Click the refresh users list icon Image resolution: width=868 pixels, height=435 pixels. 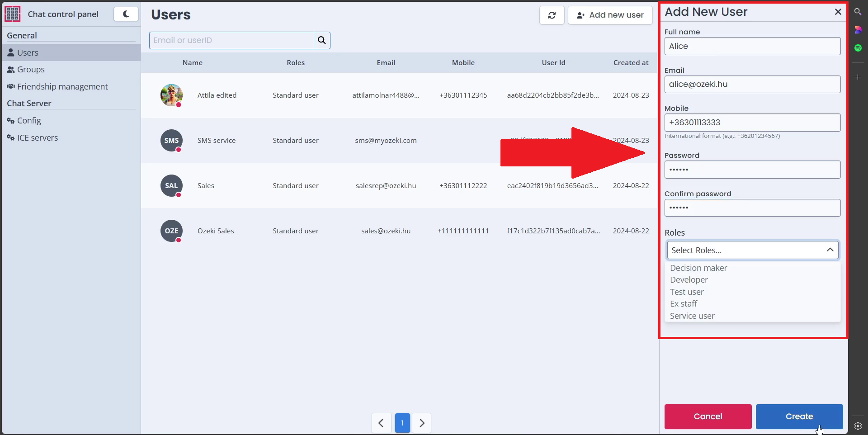552,15
